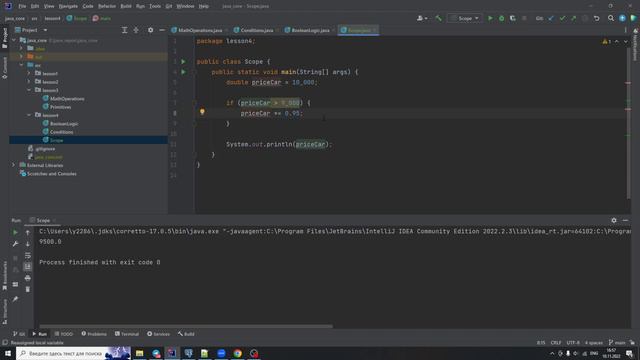Open Chrome from the taskbar
This screenshot has width=640, height=360.
click(238, 353)
